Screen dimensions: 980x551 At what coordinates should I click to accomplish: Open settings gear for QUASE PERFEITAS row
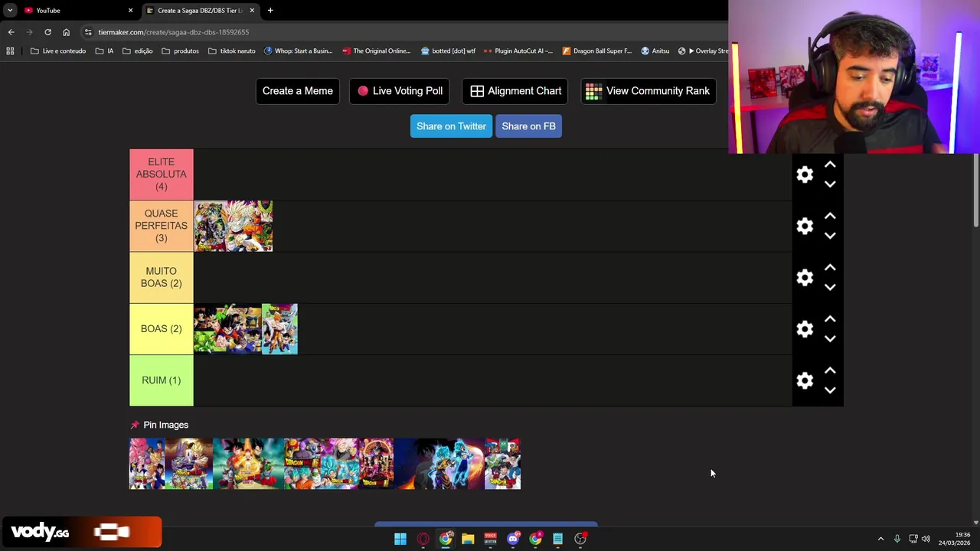click(x=805, y=226)
